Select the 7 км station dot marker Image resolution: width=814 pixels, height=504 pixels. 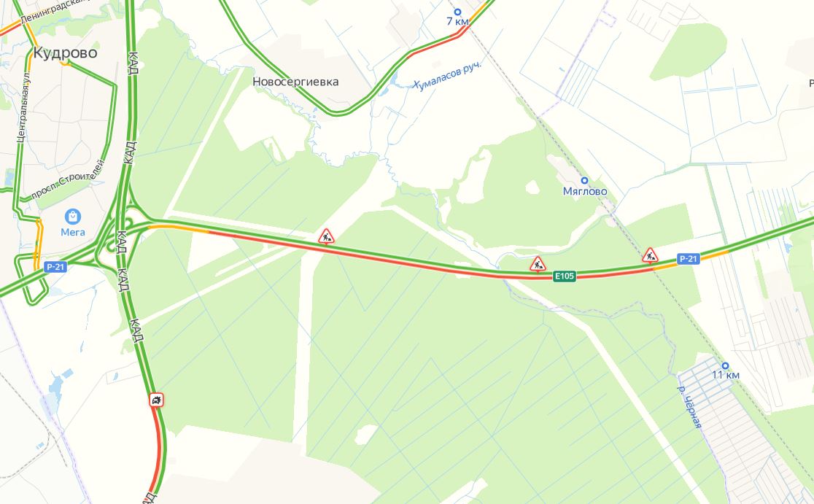coord(457,12)
